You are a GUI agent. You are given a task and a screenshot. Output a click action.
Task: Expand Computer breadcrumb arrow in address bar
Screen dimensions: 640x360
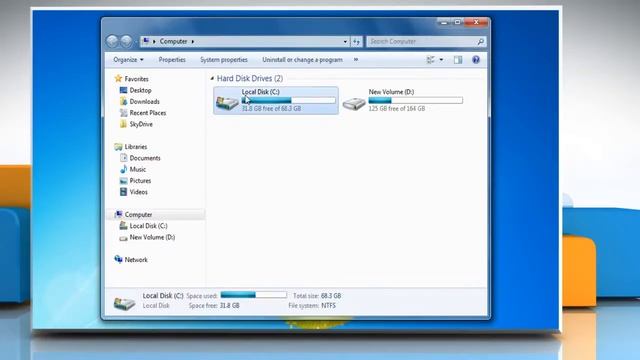coord(193,42)
